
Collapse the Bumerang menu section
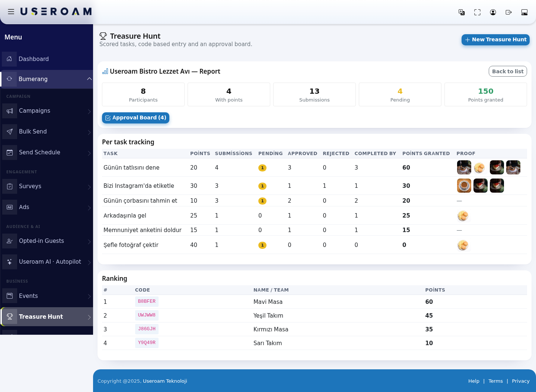pos(89,79)
